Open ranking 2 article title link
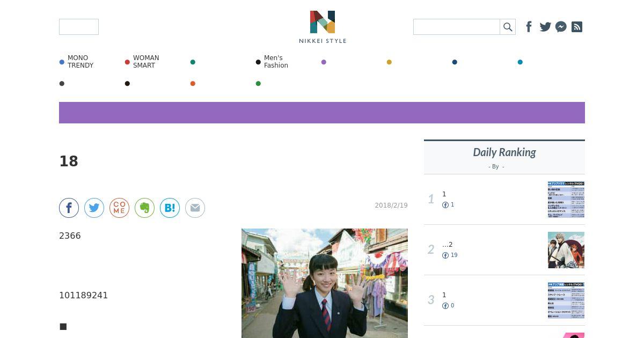 coord(448,245)
